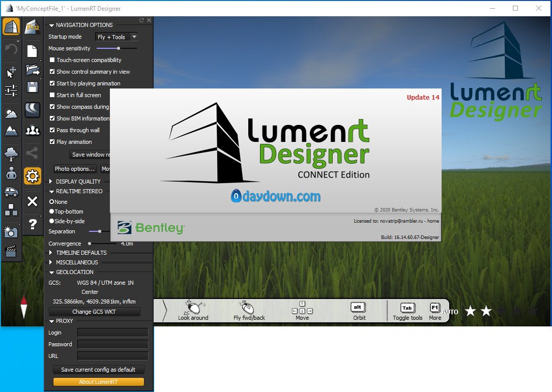Click the highlighted settings gear icon
Image resolution: width=552 pixels, height=392 pixels.
33,176
